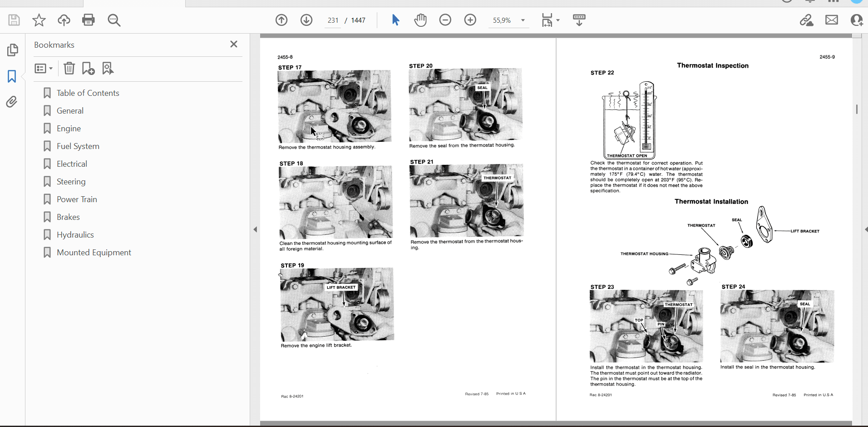This screenshot has height=427, width=868.
Task: Delete selected bookmark with trash icon
Action: pyautogui.click(x=69, y=69)
